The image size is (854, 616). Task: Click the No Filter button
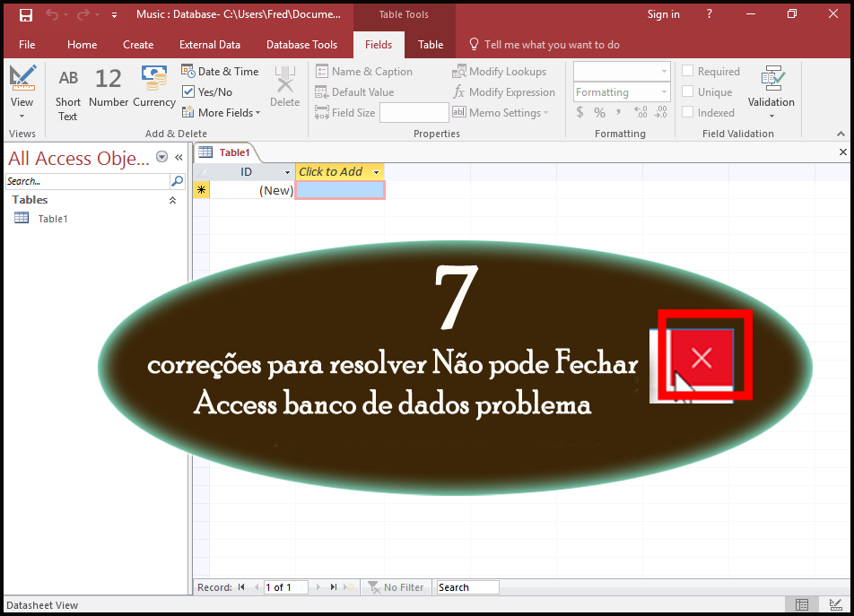396,586
